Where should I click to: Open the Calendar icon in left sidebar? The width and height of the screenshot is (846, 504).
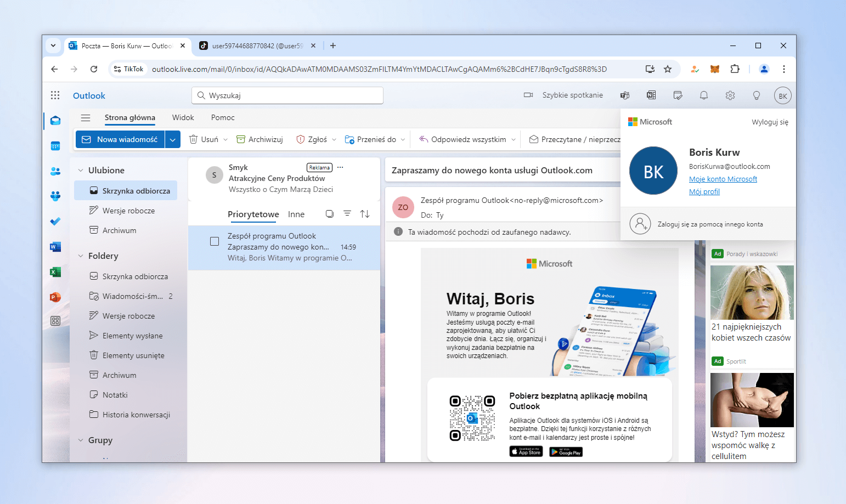[55, 146]
